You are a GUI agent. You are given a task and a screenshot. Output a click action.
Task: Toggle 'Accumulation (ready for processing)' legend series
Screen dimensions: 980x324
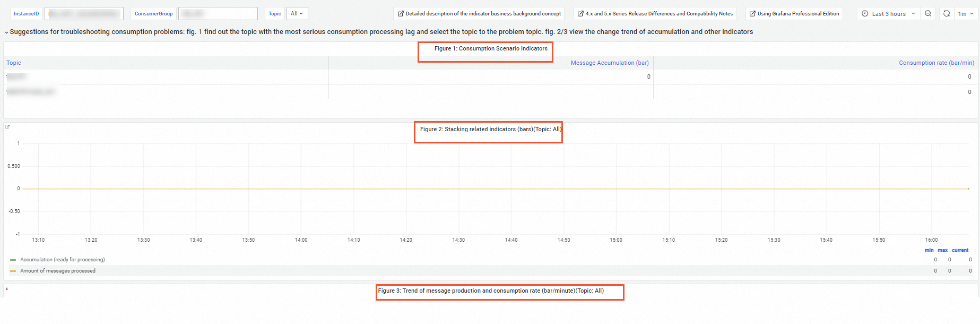coord(63,260)
